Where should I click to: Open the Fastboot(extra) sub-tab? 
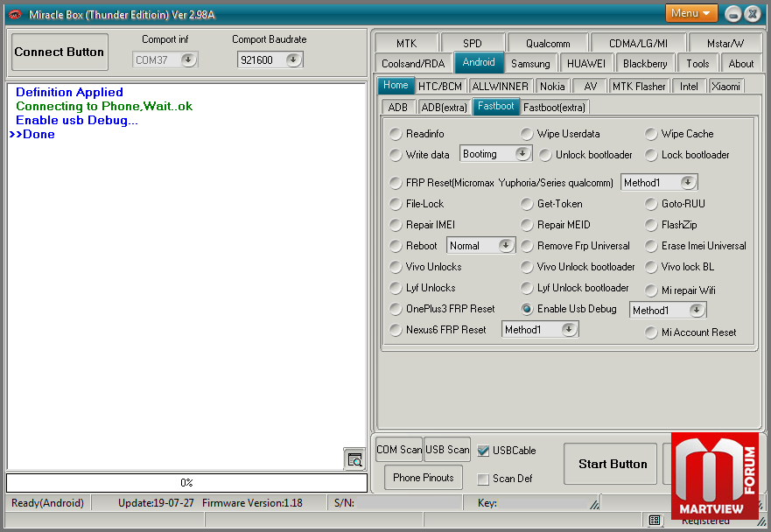pyautogui.click(x=554, y=107)
